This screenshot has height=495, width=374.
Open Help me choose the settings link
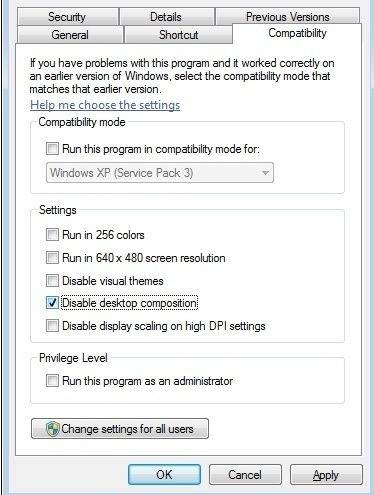coord(105,105)
